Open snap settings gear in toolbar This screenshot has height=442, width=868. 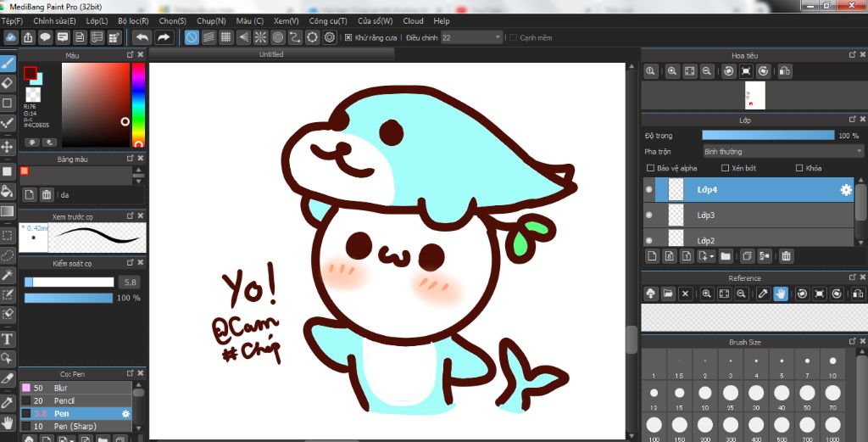(x=330, y=37)
